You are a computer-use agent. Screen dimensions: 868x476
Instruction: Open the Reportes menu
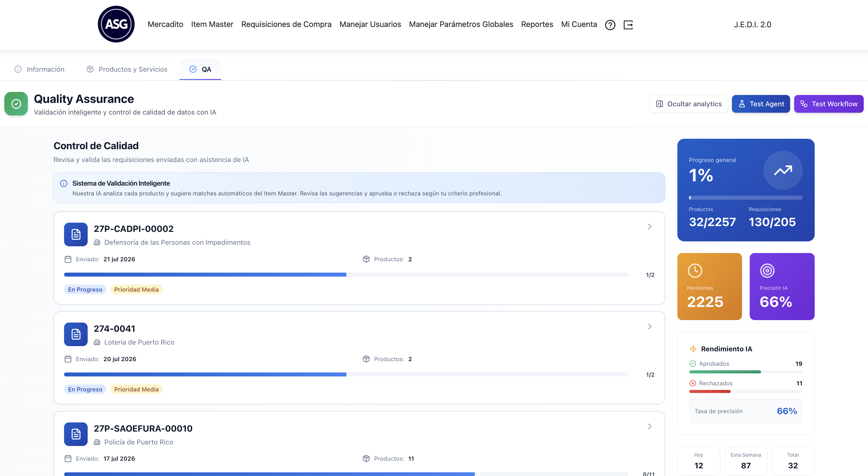tap(537, 24)
